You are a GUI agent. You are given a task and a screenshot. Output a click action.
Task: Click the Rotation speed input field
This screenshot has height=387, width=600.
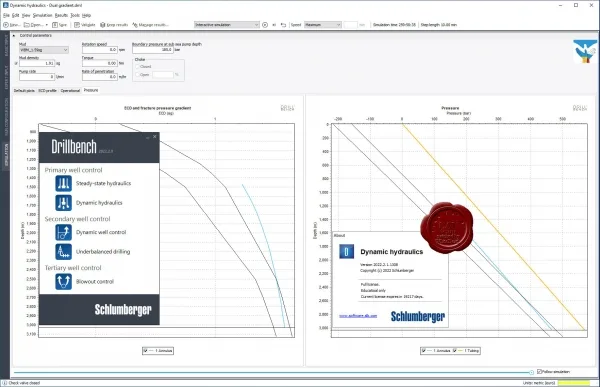point(99,50)
